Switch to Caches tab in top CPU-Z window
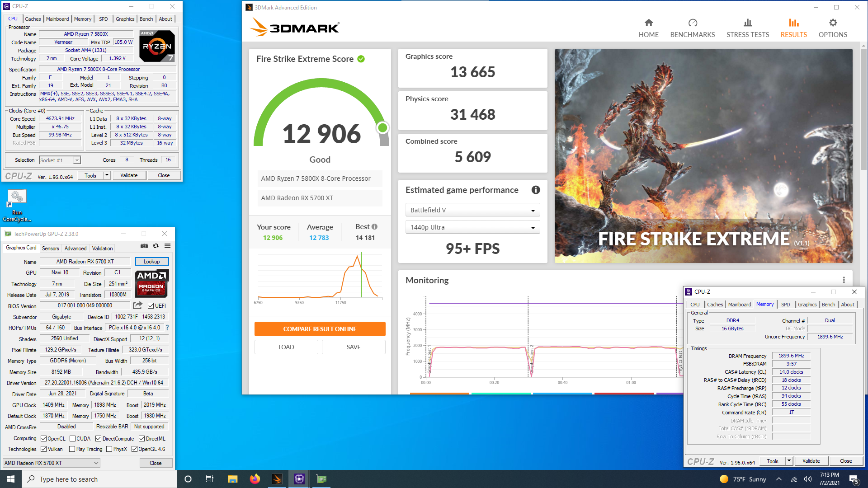 point(33,19)
